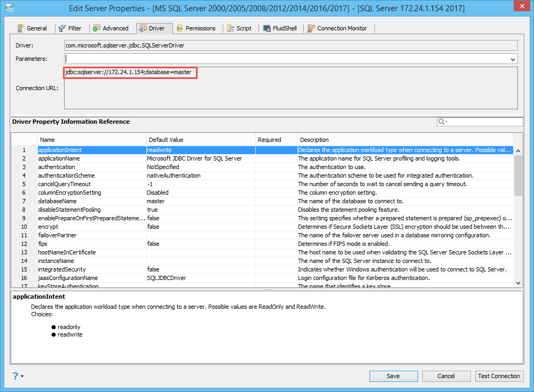534x392 pixels.
Task: Select the databaseName property row
Action: 262,201
